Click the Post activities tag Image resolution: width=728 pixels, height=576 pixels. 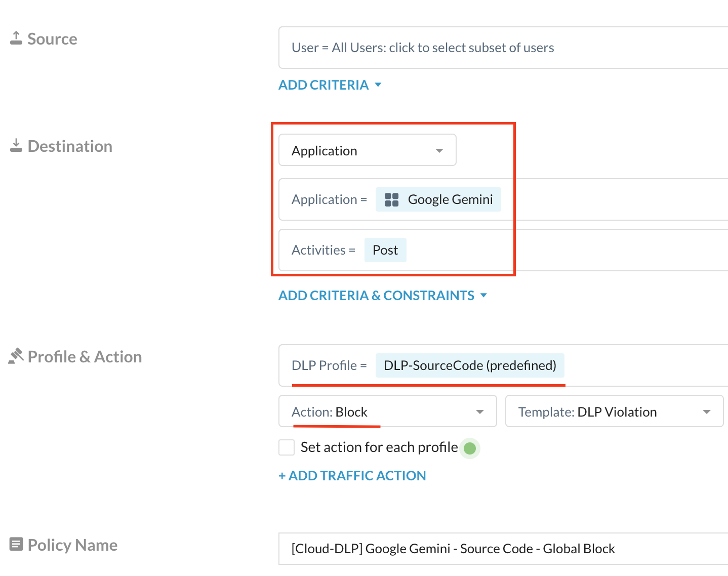click(x=385, y=250)
